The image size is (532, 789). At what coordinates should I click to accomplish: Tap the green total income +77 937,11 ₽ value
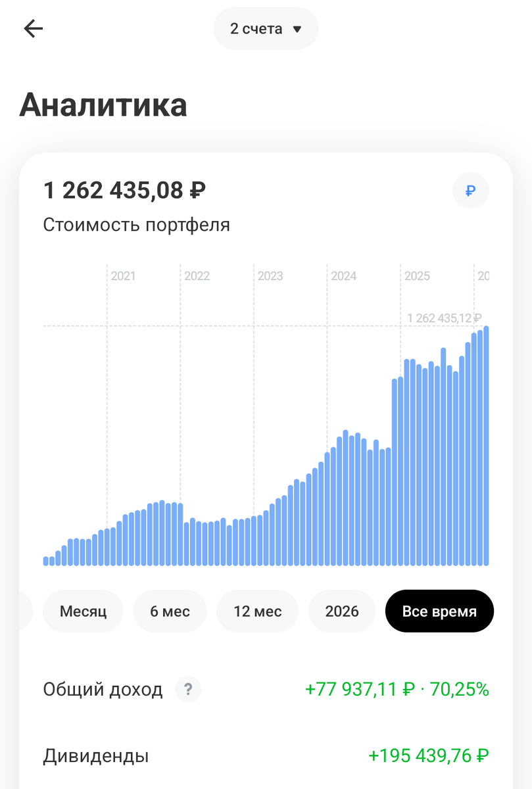399,689
